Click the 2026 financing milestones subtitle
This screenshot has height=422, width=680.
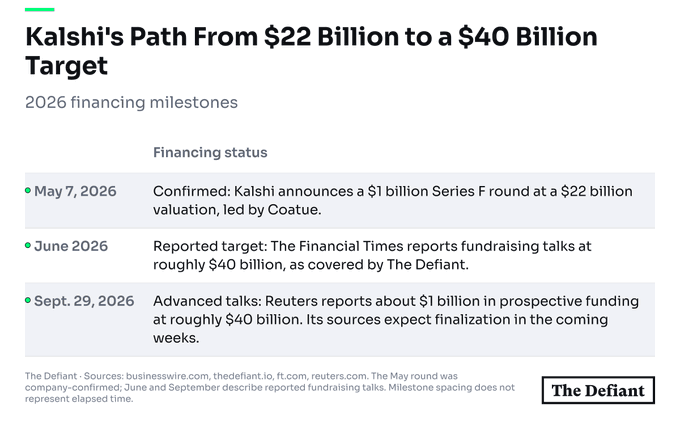131,102
